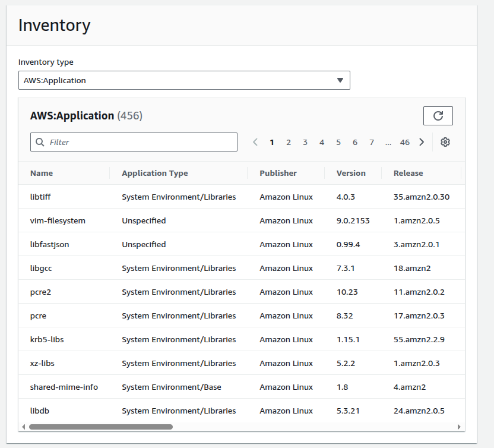Select the pcre name cell

pos(38,316)
